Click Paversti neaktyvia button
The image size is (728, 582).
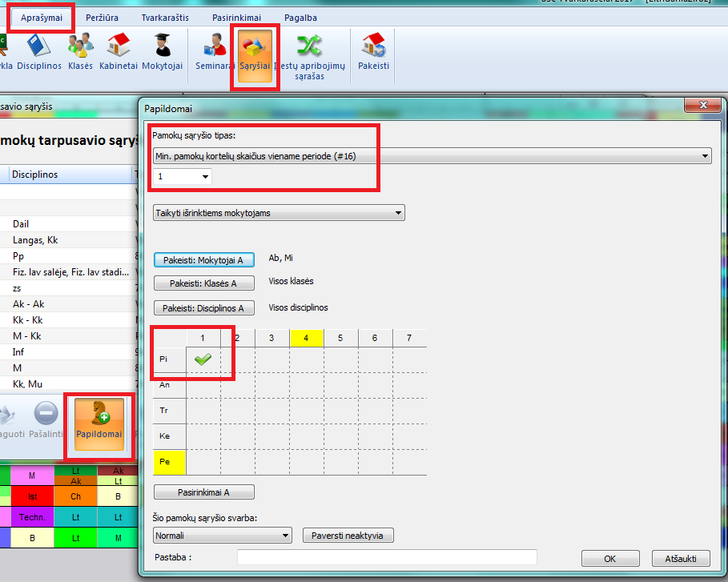click(348, 536)
